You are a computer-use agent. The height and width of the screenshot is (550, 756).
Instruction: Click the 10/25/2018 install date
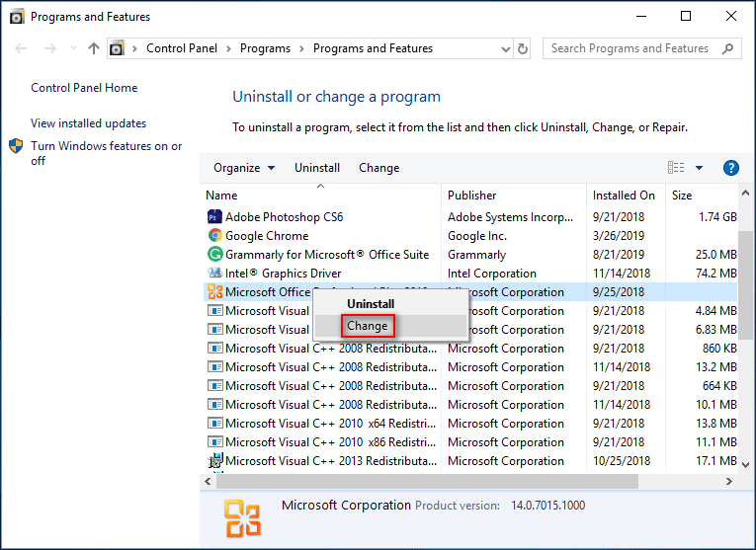pos(622,461)
